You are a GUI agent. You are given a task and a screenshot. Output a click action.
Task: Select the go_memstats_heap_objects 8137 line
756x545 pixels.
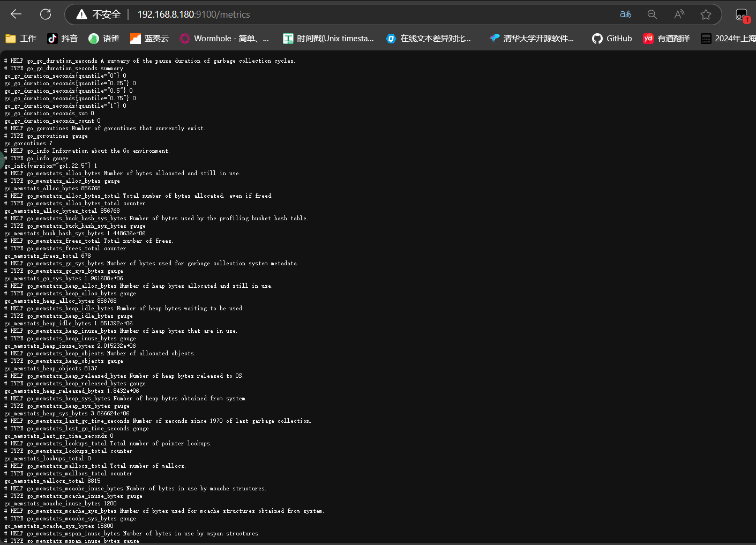pyautogui.click(x=51, y=369)
